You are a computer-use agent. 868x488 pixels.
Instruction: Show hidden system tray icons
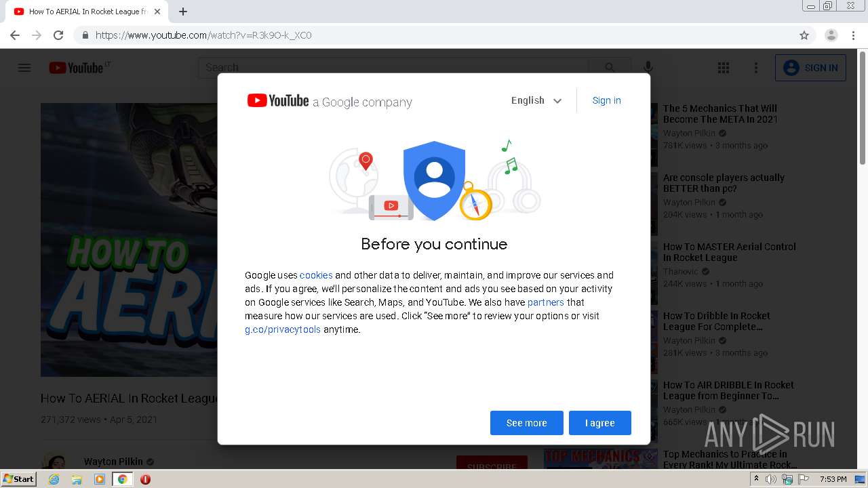point(757,479)
